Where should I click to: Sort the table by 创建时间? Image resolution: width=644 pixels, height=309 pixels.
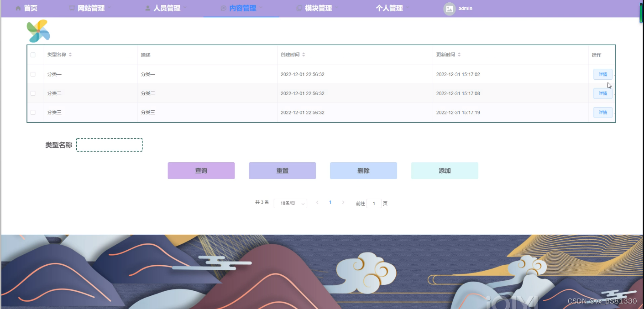pyautogui.click(x=304, y=55)
